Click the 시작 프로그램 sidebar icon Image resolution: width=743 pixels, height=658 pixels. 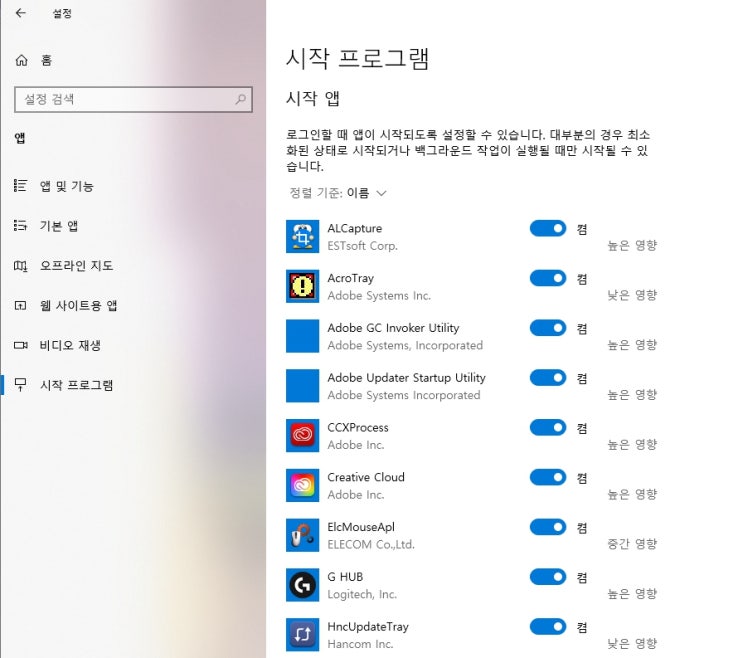click(20, 385)
